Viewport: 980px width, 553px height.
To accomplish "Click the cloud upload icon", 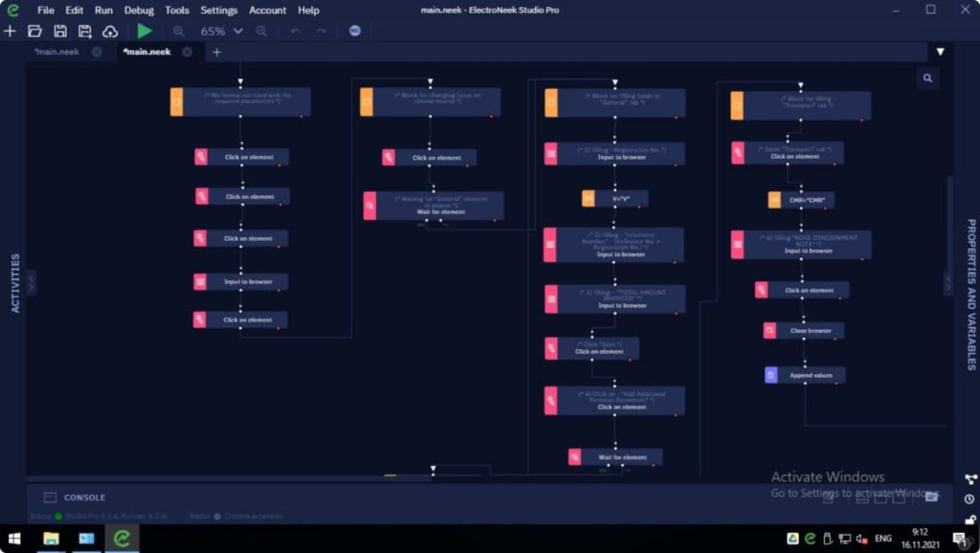I will click(x=110, y=31).
